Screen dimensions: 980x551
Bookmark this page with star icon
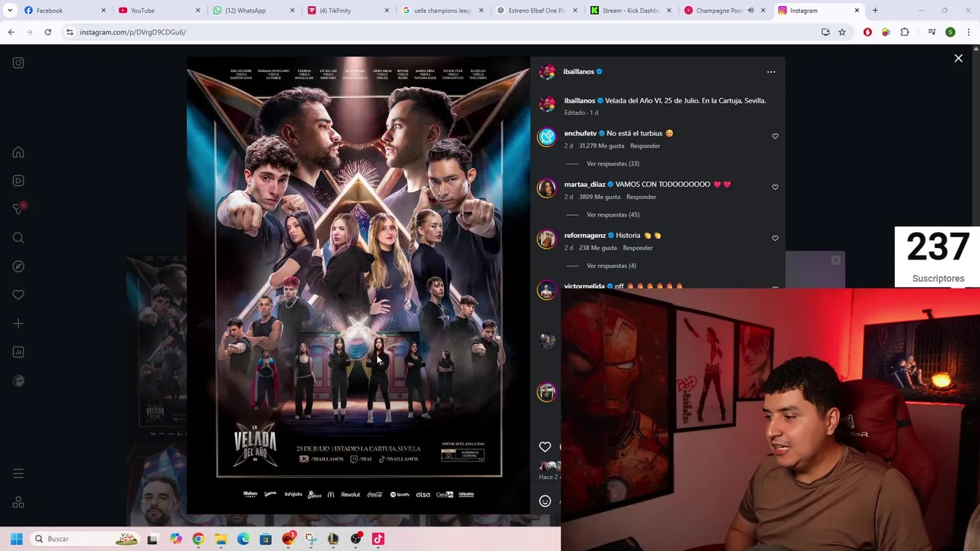click(x=842, y=32)
